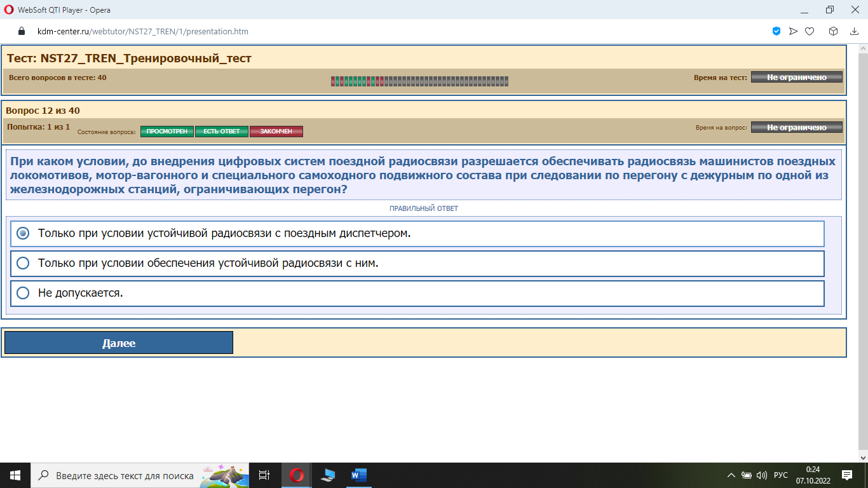Click the Word taskbar icon
Viewport: 868px width, 488px height.
(359, 475)
